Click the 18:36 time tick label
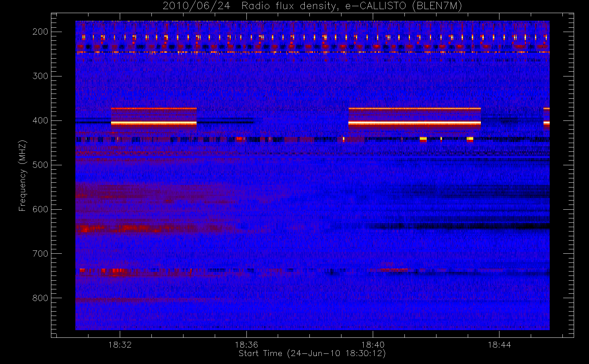589x364 pixels. (x=246, y=345)
